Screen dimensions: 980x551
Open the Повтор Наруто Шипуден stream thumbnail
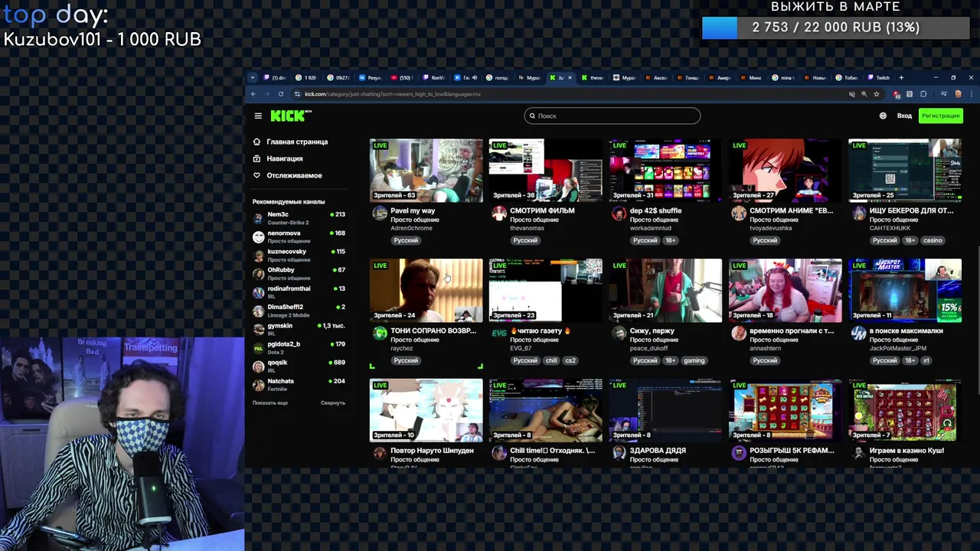[x=426, y=410]
